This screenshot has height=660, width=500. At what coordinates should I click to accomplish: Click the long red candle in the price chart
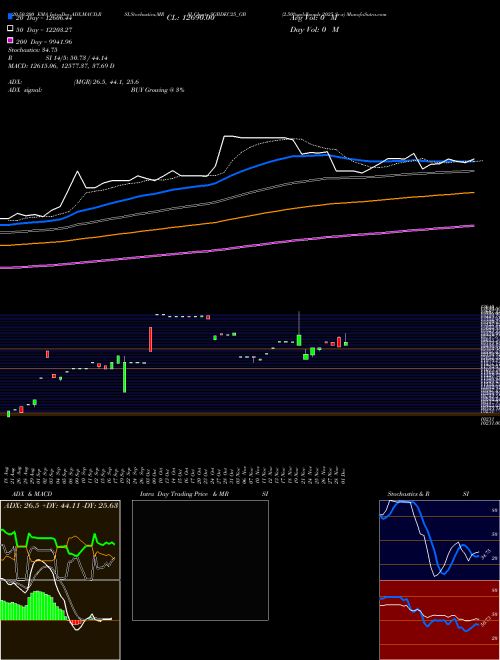pos(150,339)
